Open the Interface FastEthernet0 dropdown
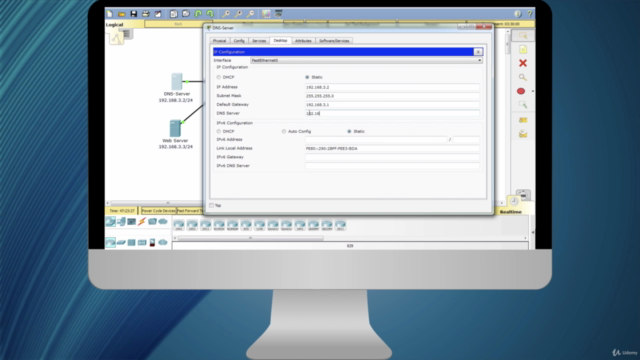640x360 pixels. click(366, 60)
